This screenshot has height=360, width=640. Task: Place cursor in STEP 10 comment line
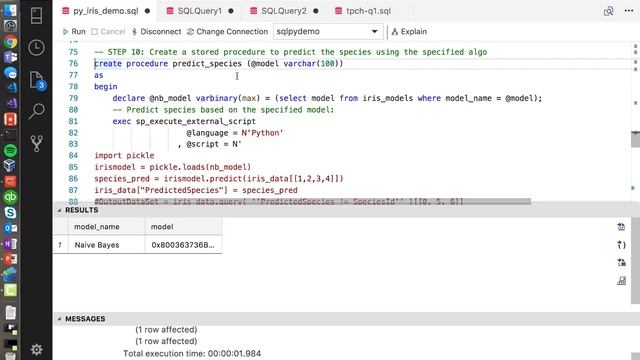click(x=291, y=52)
